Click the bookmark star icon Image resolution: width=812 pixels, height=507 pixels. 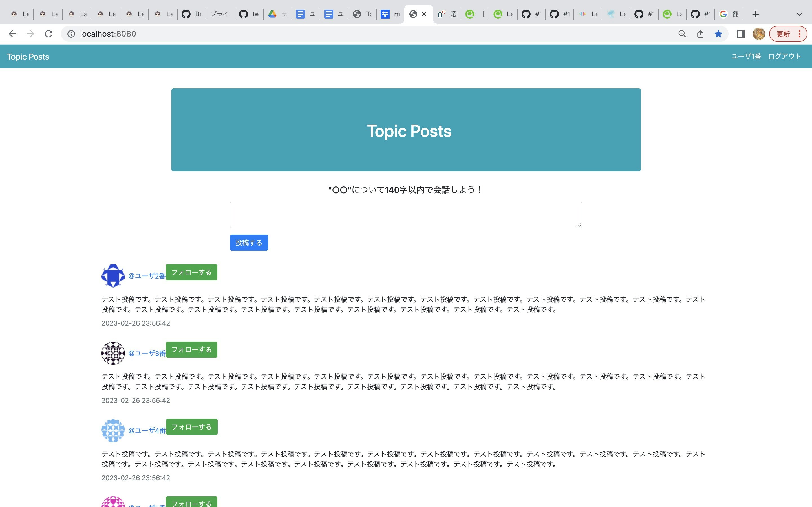pos(718,34)
